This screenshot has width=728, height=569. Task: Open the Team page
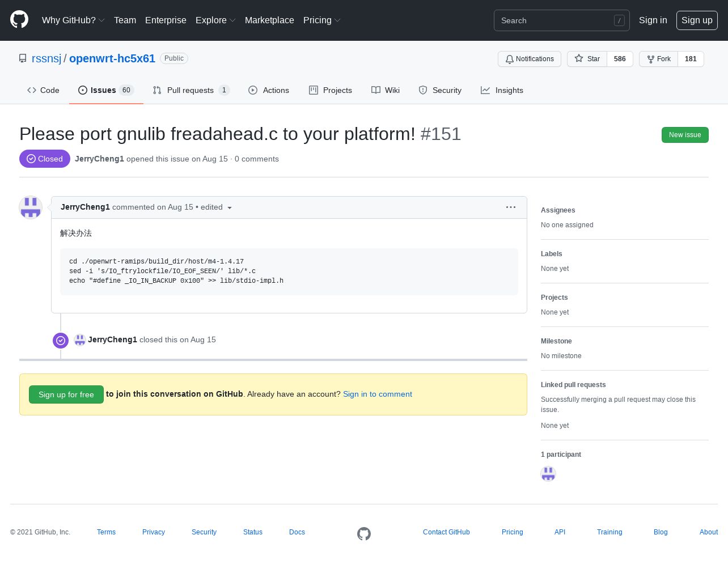tap(125, 20)
